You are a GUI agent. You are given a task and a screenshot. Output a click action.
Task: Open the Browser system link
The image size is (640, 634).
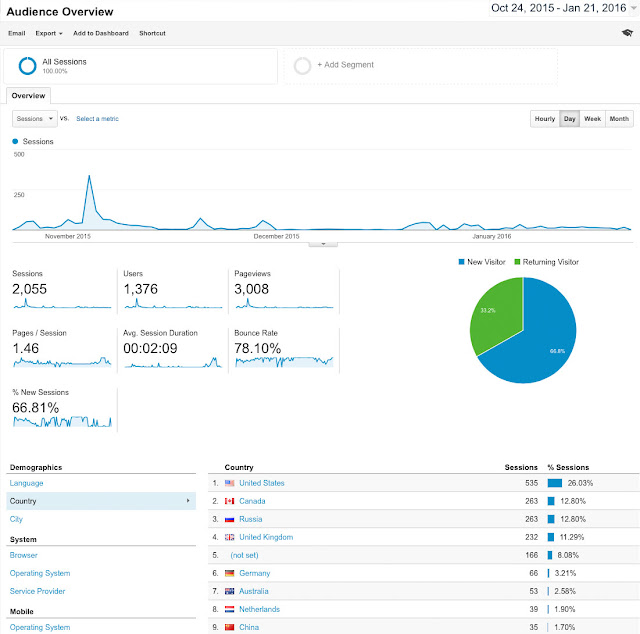click(x=24, y=555)
